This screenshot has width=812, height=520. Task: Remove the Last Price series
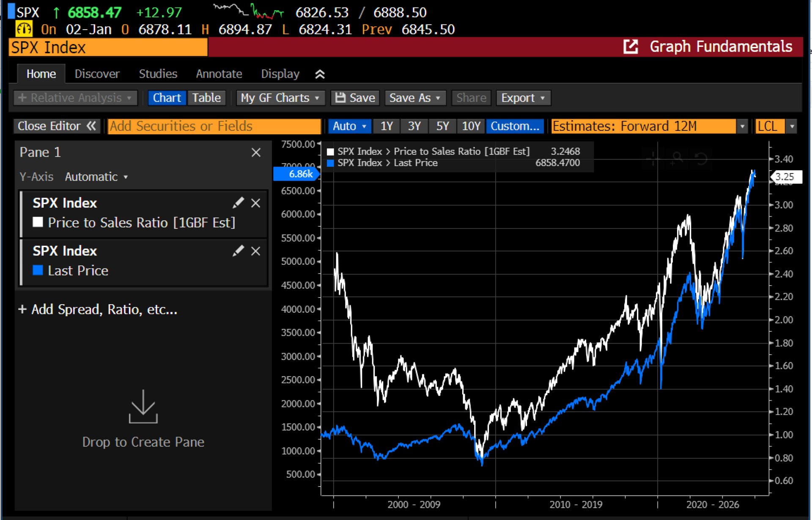[x=256, y=251]
